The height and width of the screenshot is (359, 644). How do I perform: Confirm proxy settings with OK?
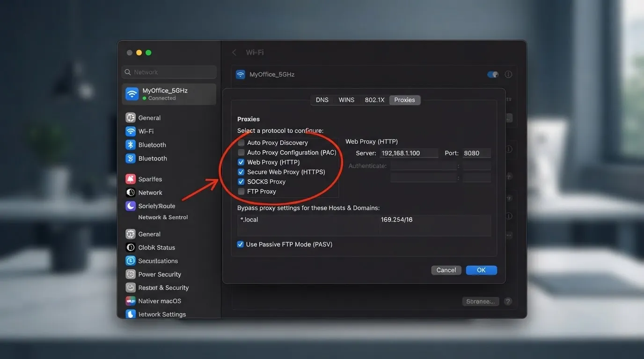[481, 270]
